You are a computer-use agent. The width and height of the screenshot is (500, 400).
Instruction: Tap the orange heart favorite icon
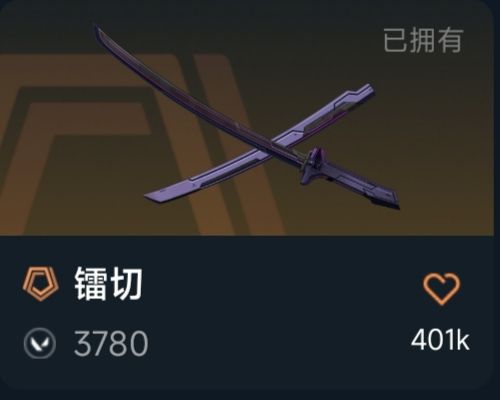(442, 289)
